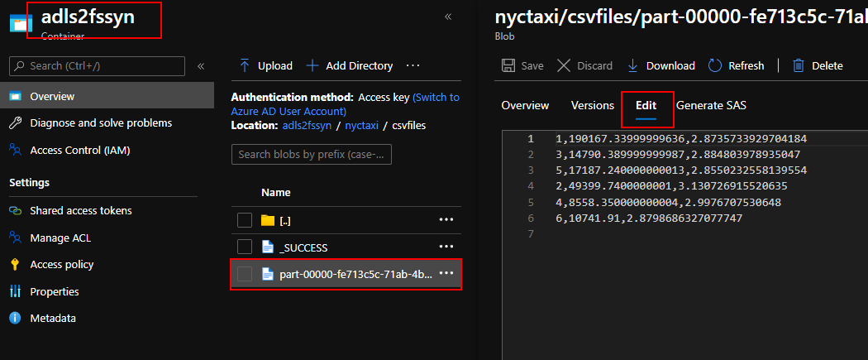Click the Access policy key icon
The width and height of the screenshot is (868, 360).
[16, 264]
